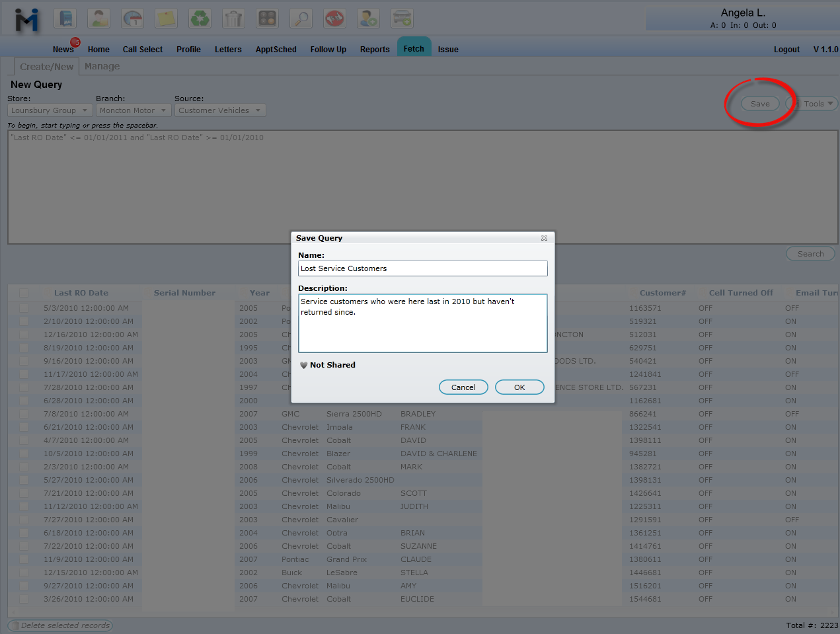Open the calendar clock icon
Viewport: 840px width, 634px height.
[x=133, y=19]
